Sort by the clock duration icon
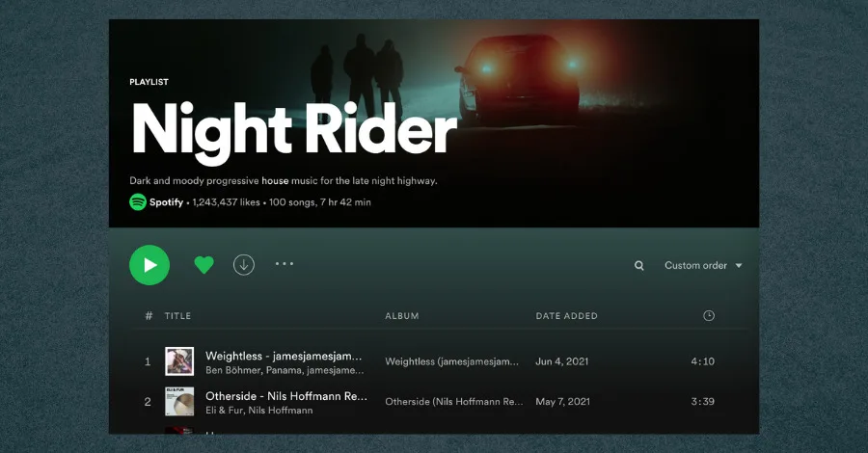 pyautogui.click(x=709, y=316)
